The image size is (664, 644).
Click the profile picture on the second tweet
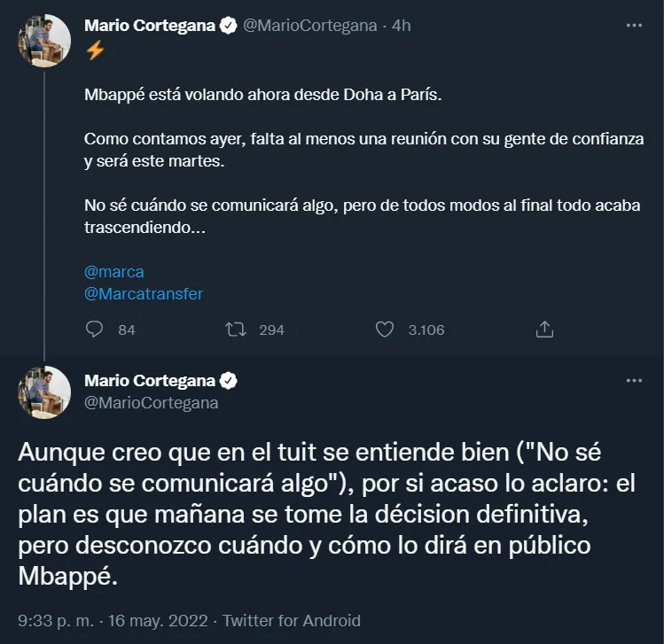click(44, 392)
